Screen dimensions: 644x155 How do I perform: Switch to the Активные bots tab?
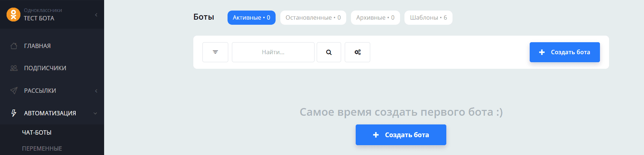[252, 17]
